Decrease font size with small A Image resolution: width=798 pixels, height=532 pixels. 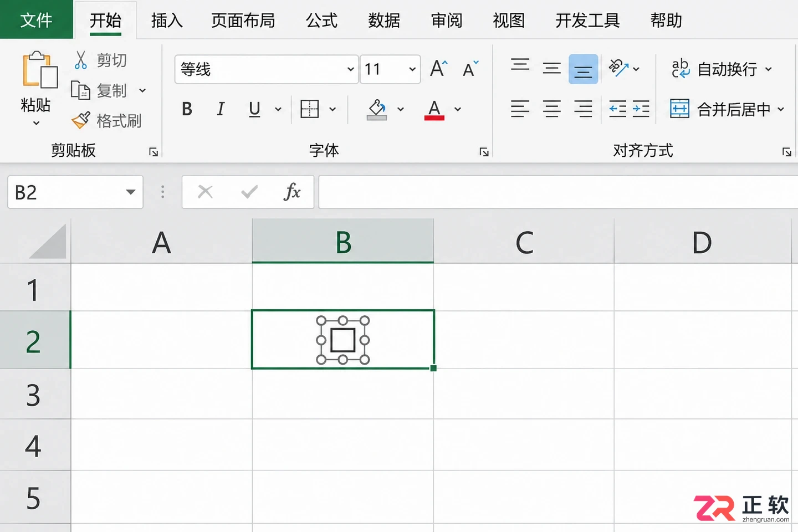[x=470, y=69]
